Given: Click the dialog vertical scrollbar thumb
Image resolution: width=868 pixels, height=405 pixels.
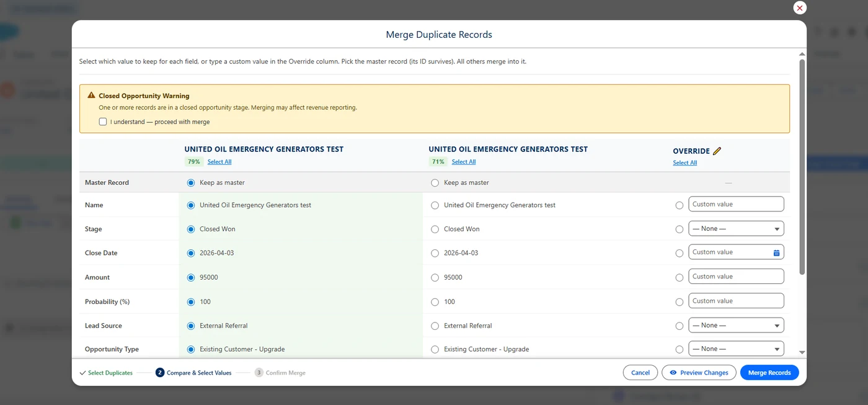Looking at the screenshot, I should pyautogui.click(x=802, y=167).
